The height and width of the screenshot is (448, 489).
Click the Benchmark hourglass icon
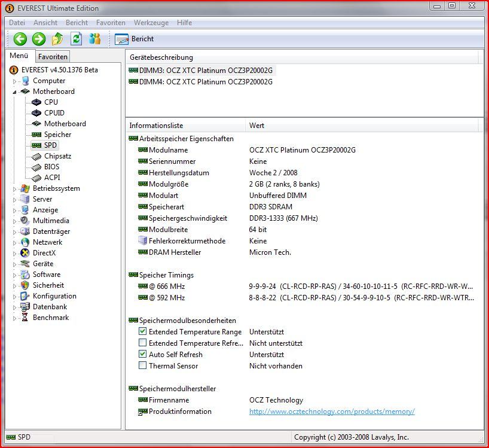[x=25, y=317]
